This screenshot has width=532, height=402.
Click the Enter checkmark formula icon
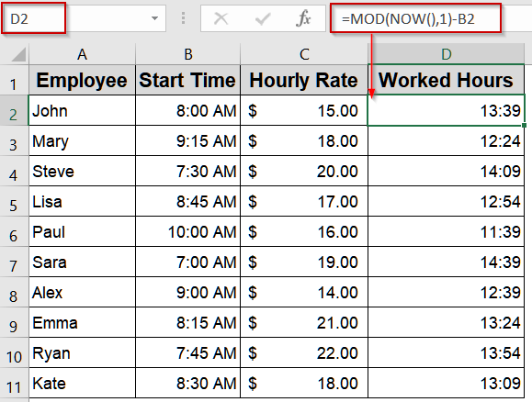pyautogui.click(x=262, y=18)
